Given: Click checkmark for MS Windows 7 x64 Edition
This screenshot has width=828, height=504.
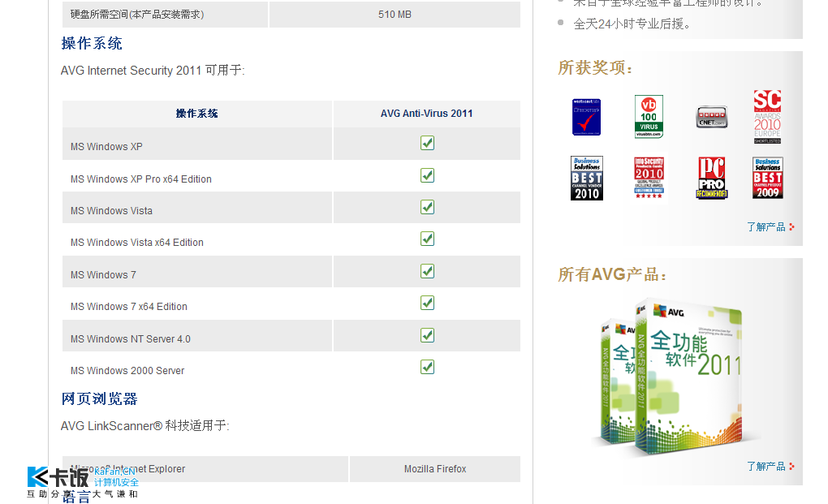Looking at the screenshot, I should 427,303.
